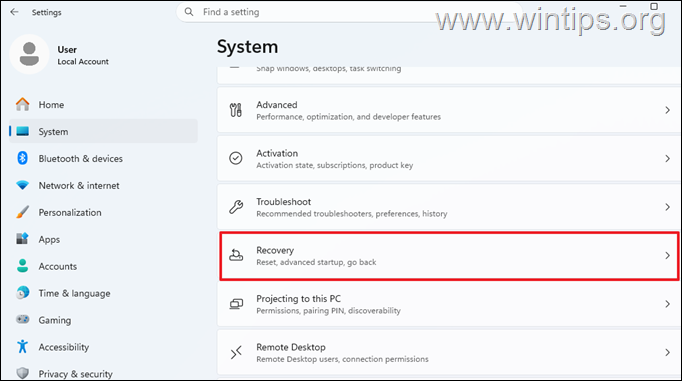Open Activation state and product key
The image size is (682, 381).
pos(449,159)
